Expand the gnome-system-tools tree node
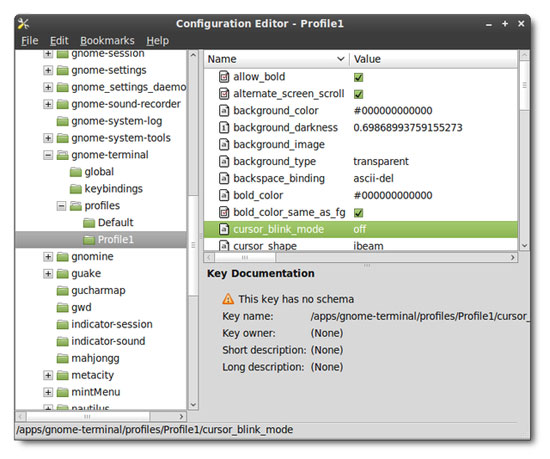Image resolution: width=550 pixels, height=459 pixels. tap(48, 138)
